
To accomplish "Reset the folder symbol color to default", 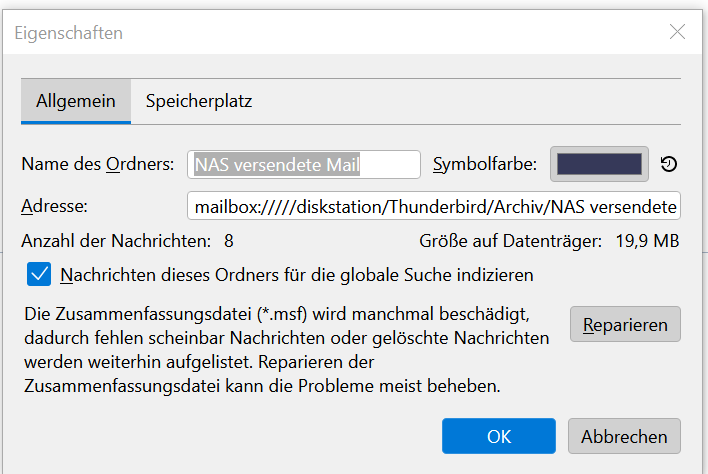I will pos(669,165).
